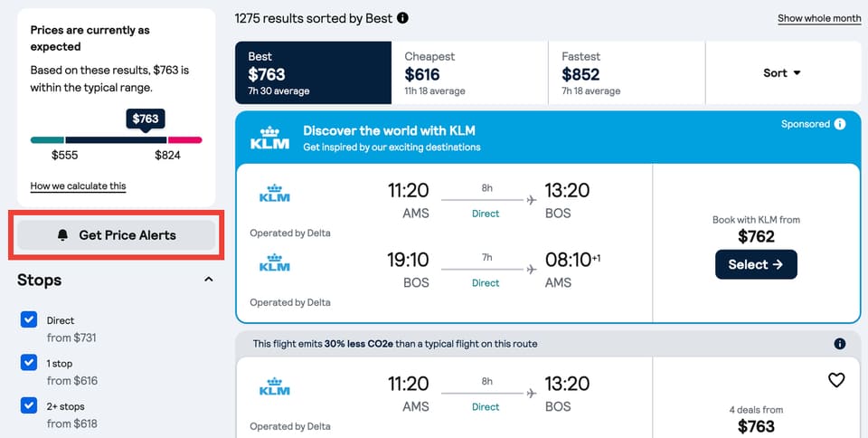Open the How we calculate this link
Viewport: 868px width, 438px height.
click(x=79, y=186)
